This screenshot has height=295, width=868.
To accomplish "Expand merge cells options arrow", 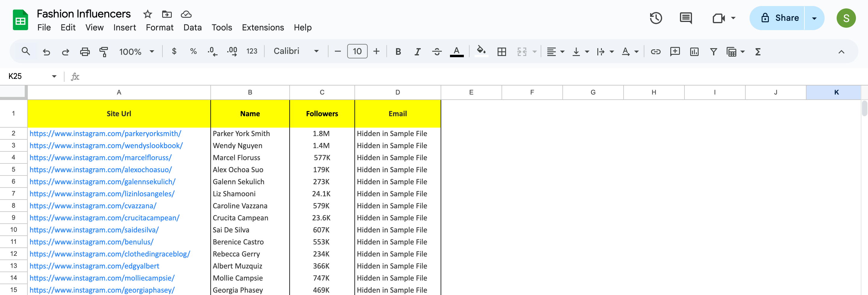I will 534,51.
